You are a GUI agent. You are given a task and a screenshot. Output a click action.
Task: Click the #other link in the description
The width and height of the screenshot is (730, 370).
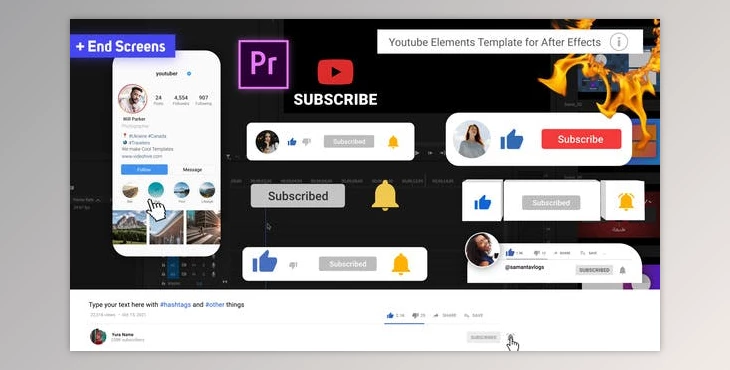(x=215, y=304)
